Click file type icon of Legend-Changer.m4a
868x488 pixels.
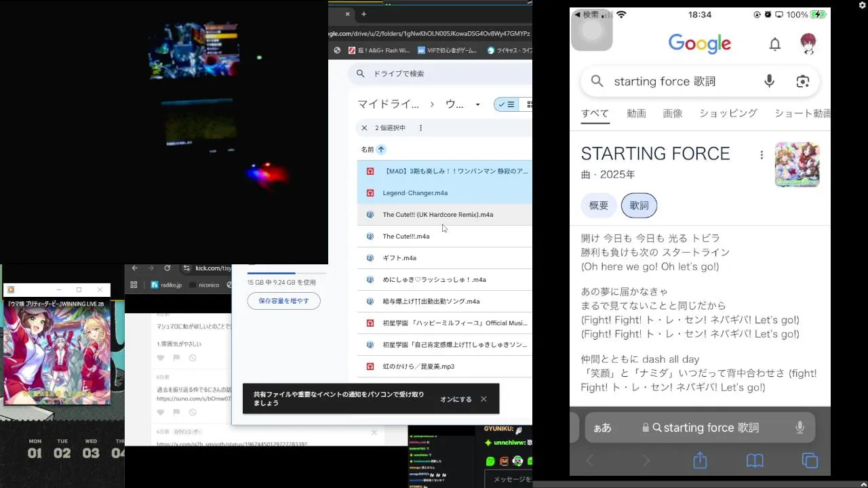pyautogui.click(x=370, y=192)
